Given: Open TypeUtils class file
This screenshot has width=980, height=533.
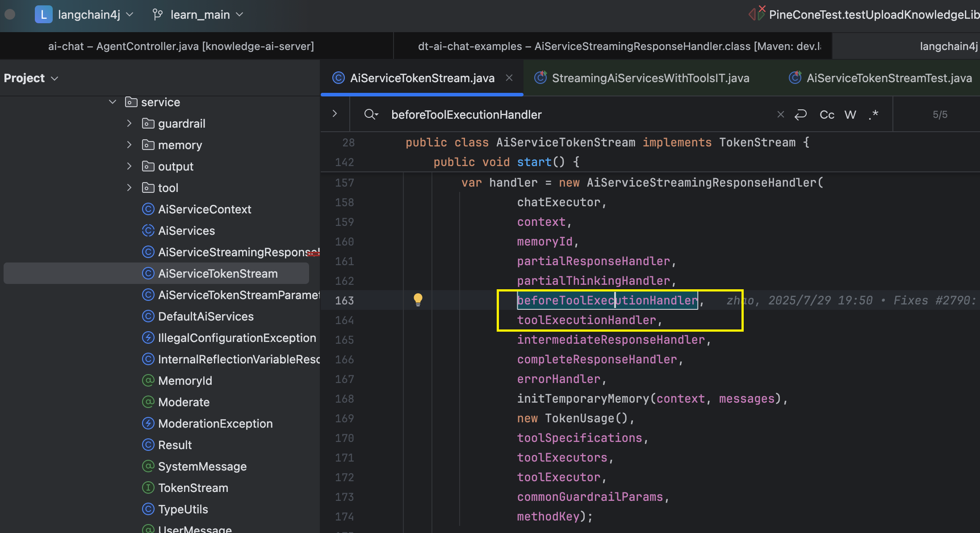Looking at the screenshot, I should click(x=175, y=509).
